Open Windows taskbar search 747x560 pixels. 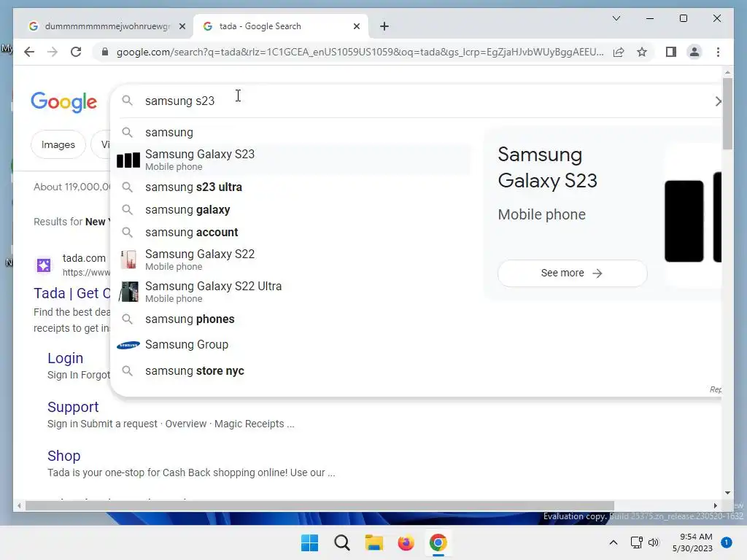point(341,542)
